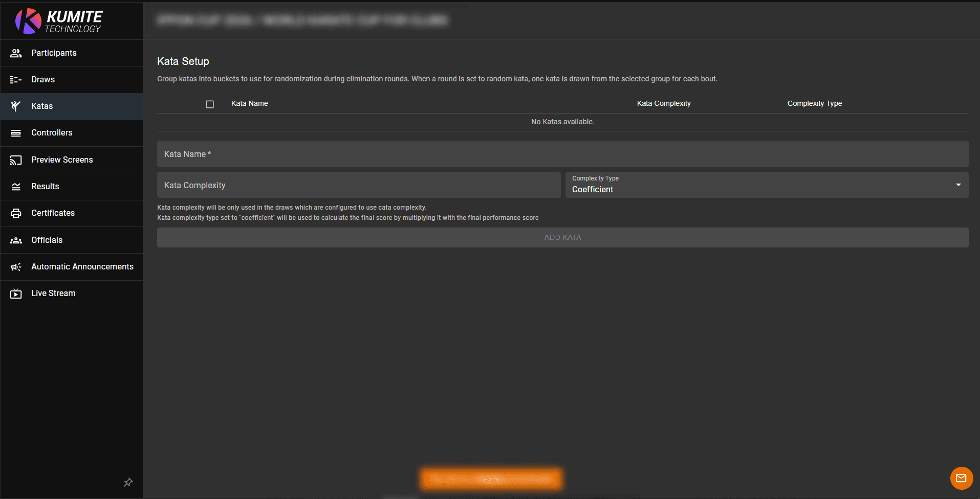Click the Live Stream TV icon

pyautogui.click(x=16, y=293)
